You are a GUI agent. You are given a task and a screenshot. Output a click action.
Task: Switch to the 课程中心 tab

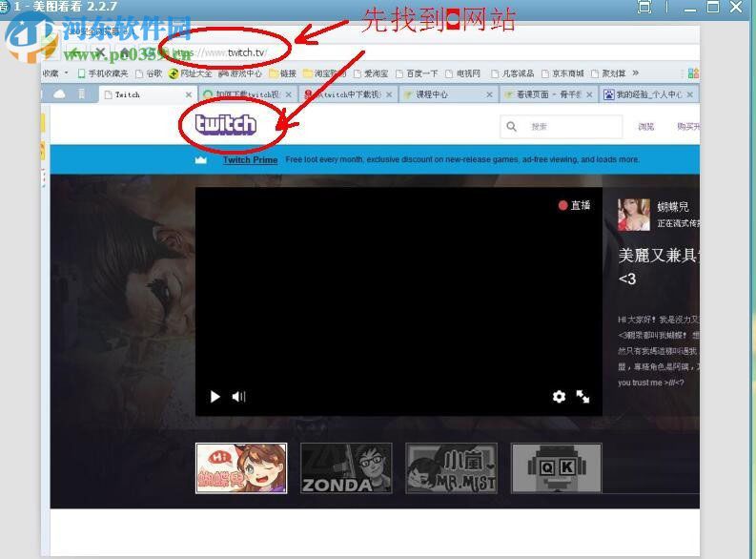(446, 94)
